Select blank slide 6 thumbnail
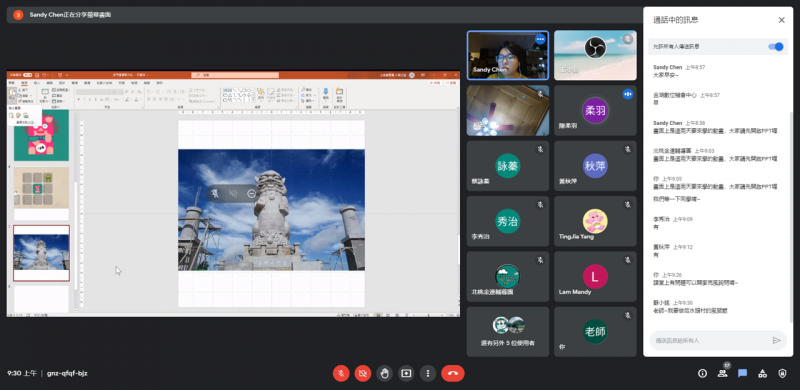This screenshot has height=390, width=800. coord(41,299)
